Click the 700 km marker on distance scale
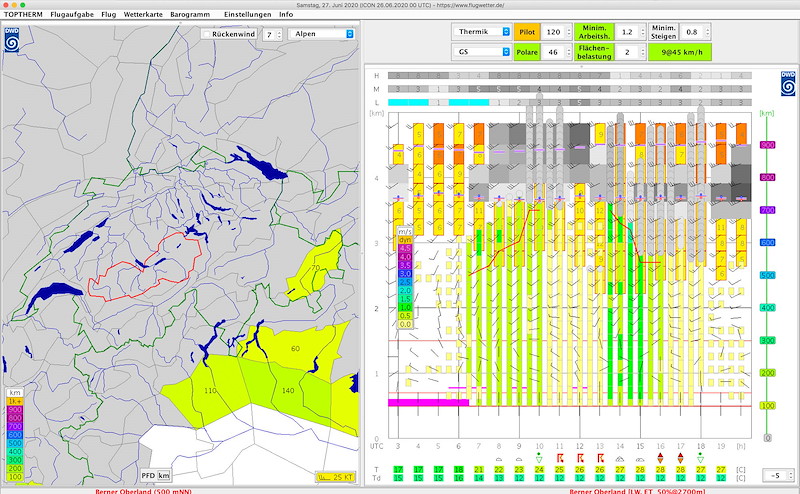Viewport: 800px width, 494px height. pos(767,210)
